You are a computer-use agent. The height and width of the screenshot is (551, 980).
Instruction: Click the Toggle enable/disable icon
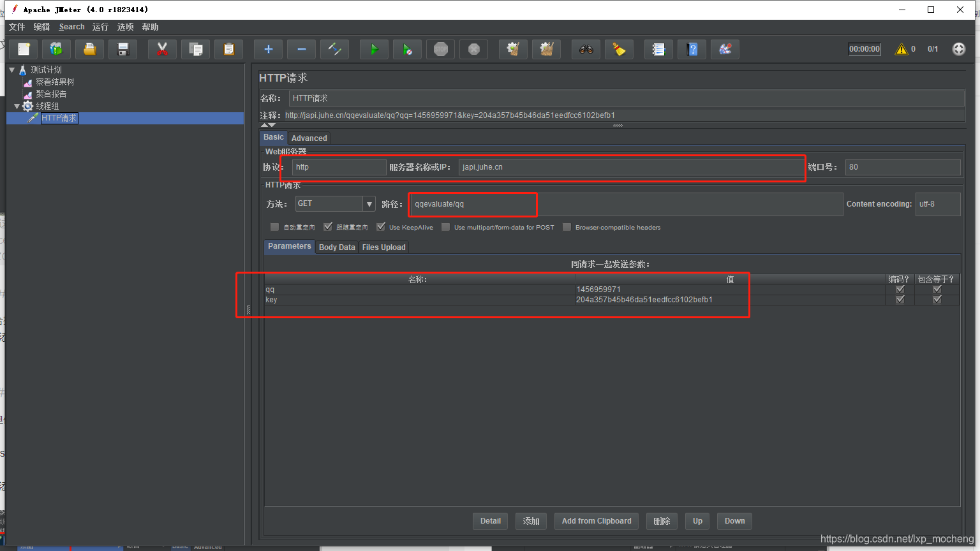pos(334,49)
